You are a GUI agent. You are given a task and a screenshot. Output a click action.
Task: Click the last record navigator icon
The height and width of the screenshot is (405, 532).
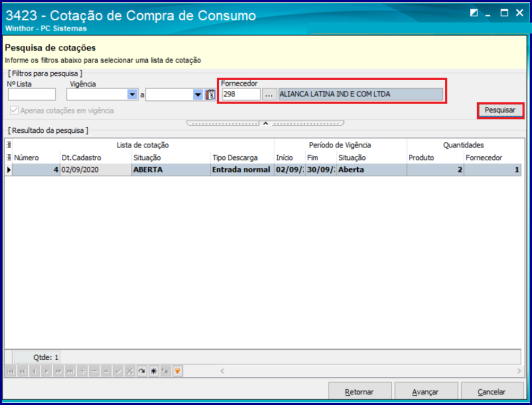tap(70, 371)
